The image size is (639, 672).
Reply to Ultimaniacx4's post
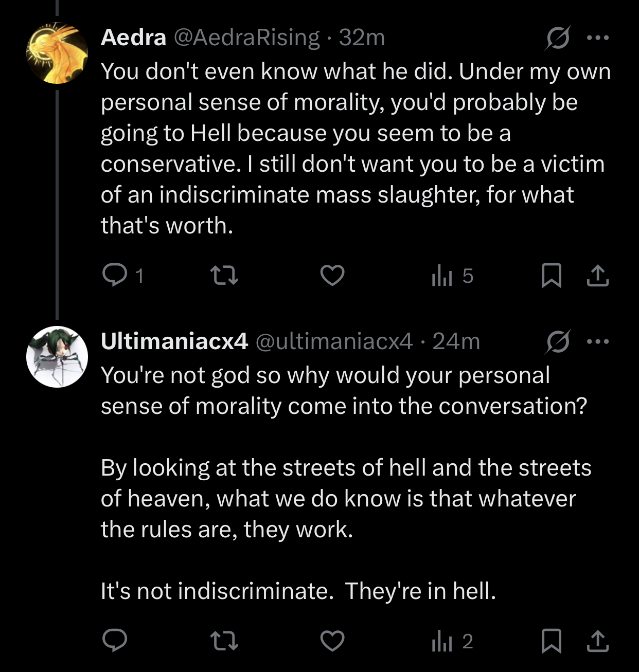115,641
